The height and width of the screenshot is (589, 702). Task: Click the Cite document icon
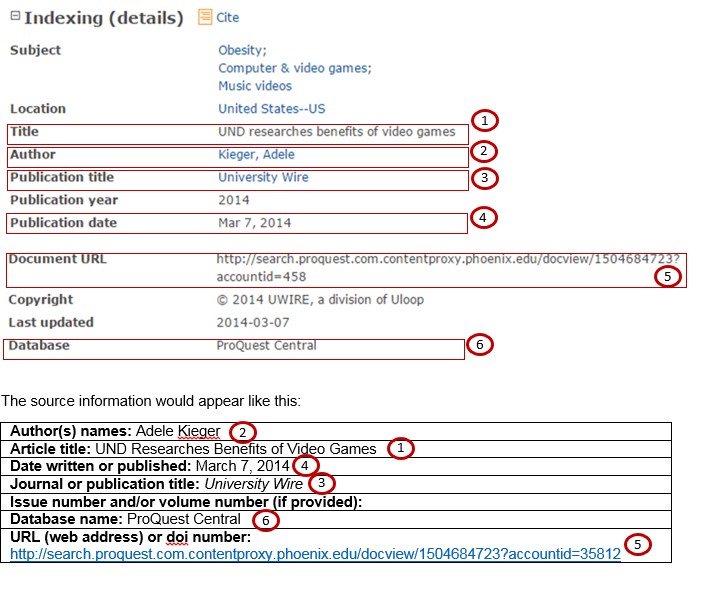pos(205,17)
